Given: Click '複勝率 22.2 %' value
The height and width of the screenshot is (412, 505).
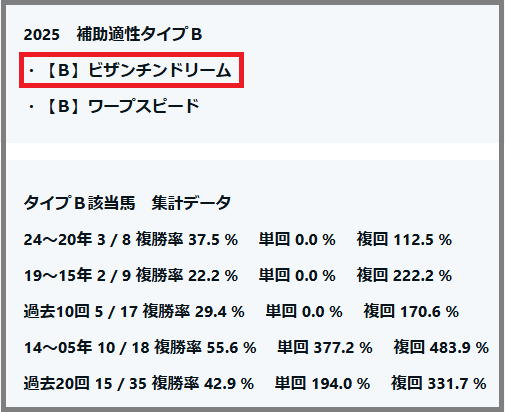Looking at the screenshot, I should coord(187,275).
